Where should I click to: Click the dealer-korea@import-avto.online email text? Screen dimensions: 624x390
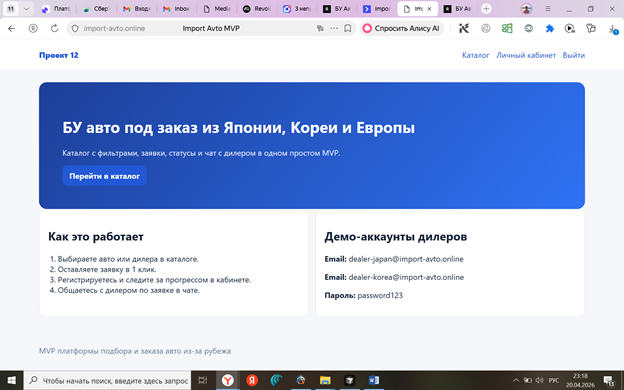pos(406,277)
